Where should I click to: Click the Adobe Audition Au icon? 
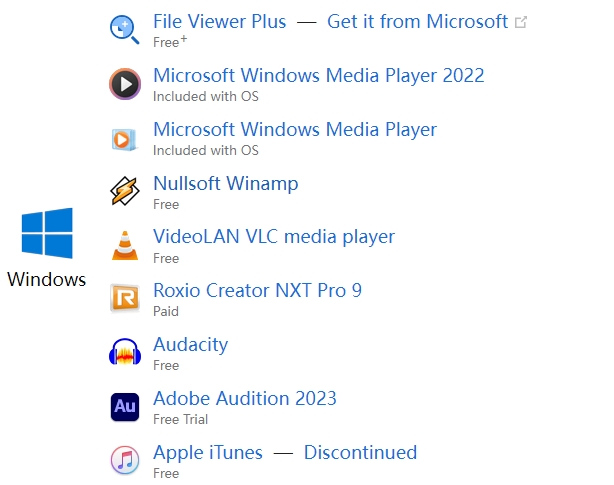click(x=125, y=407)
